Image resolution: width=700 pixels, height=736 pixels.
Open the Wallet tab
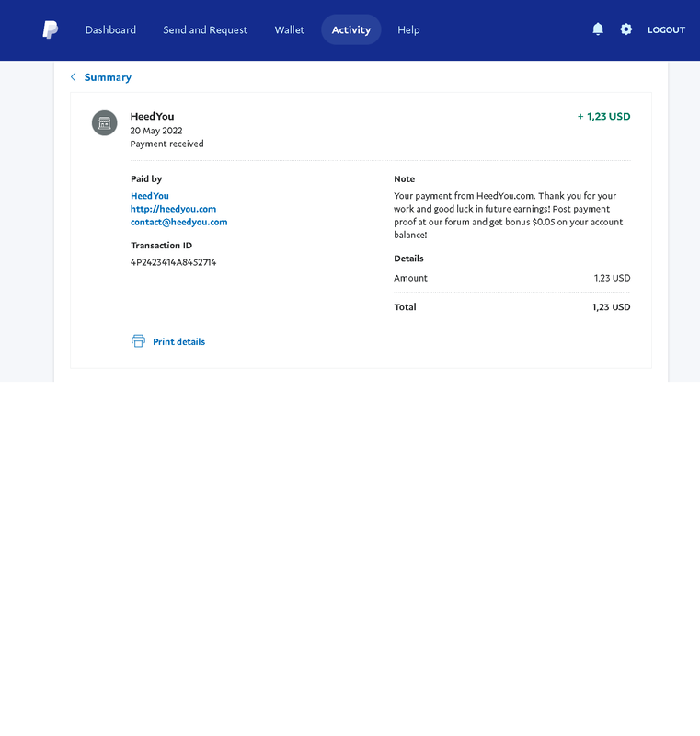290,29
